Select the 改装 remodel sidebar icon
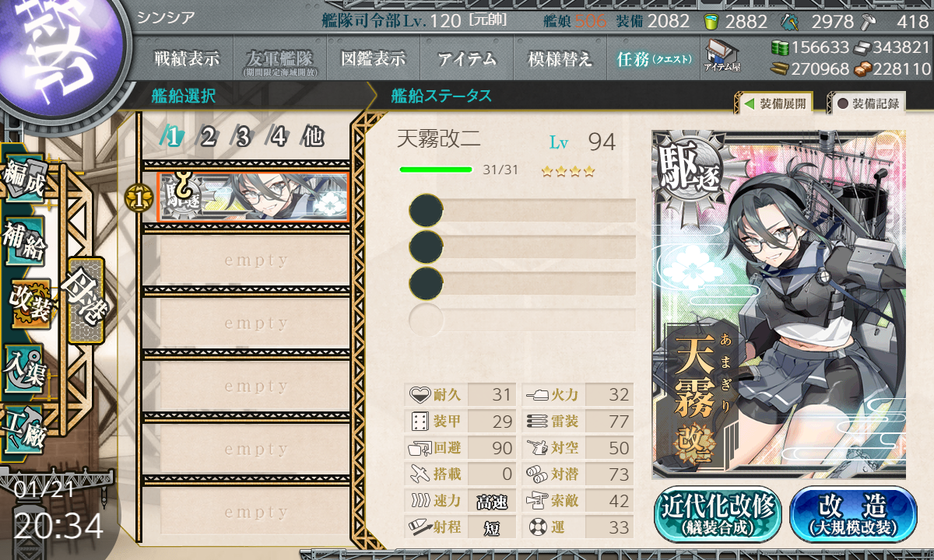934x560 pixels. [30, 303]
